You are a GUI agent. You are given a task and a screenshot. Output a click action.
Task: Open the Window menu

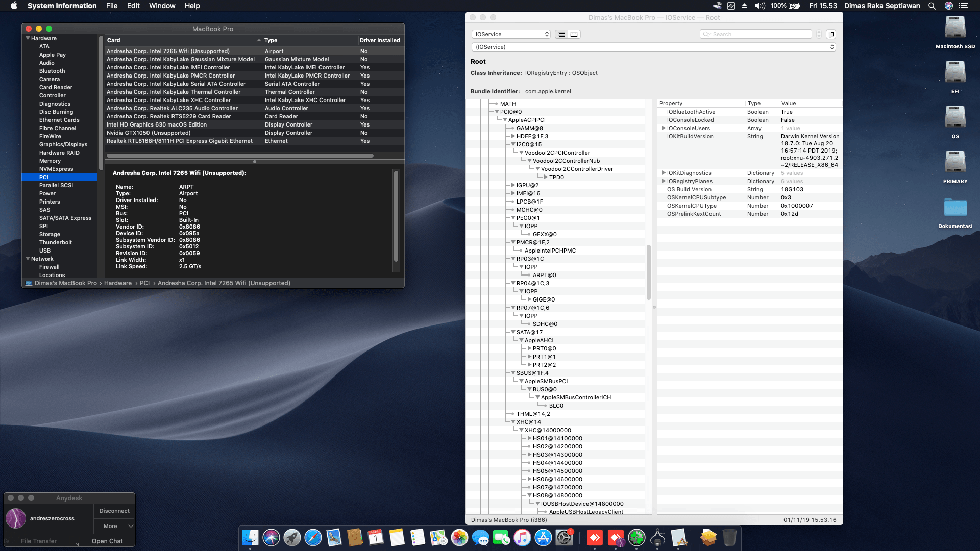tap(162, 6)
